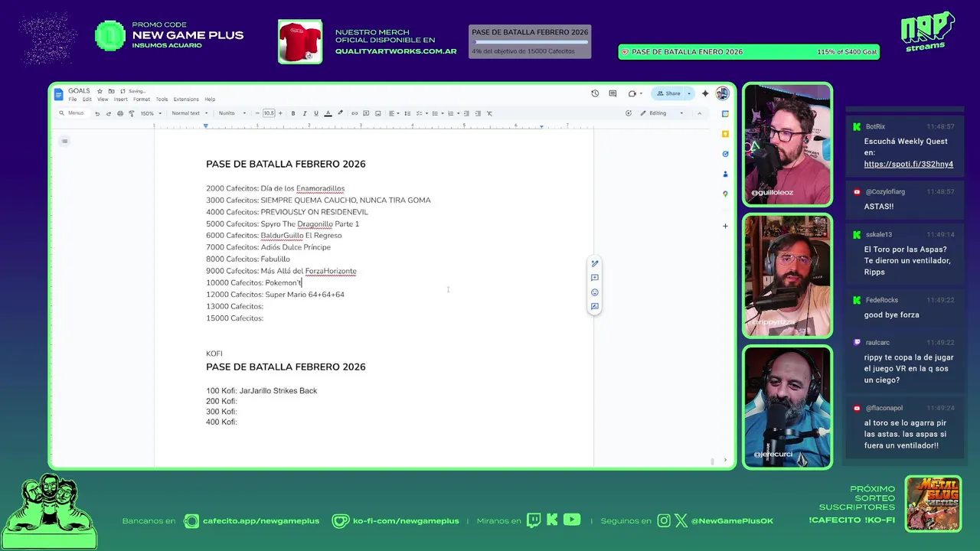This screenshot has width=980, height=551.
Task: Click the plus icon to get add-ons
Action: click(x=725, y=226)
